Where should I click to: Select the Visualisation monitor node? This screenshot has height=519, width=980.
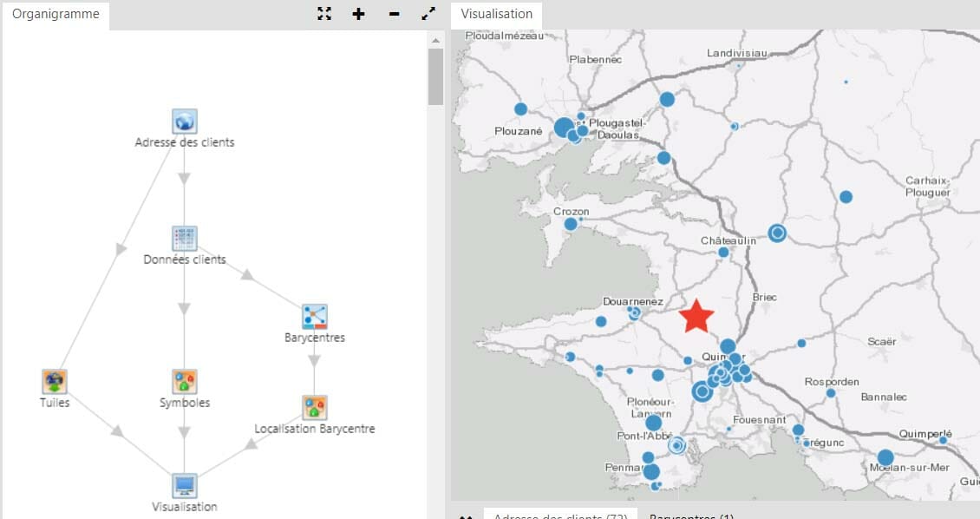[184, 485]
